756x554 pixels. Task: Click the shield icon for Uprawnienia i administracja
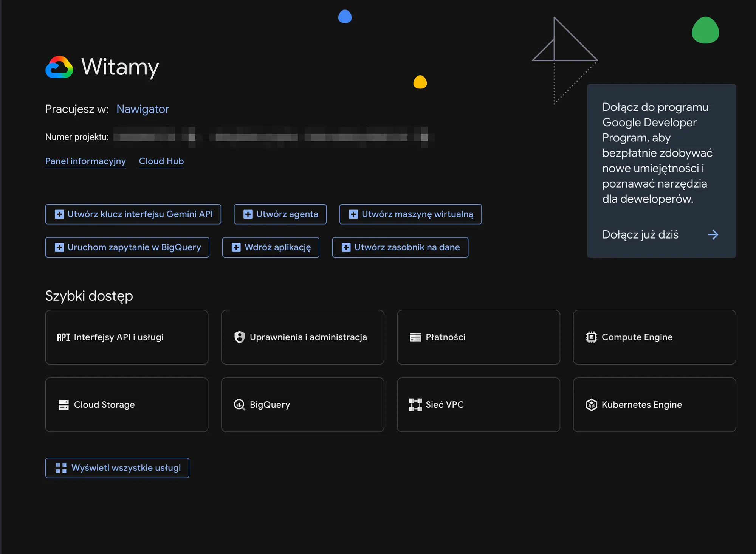click(240, 337)
